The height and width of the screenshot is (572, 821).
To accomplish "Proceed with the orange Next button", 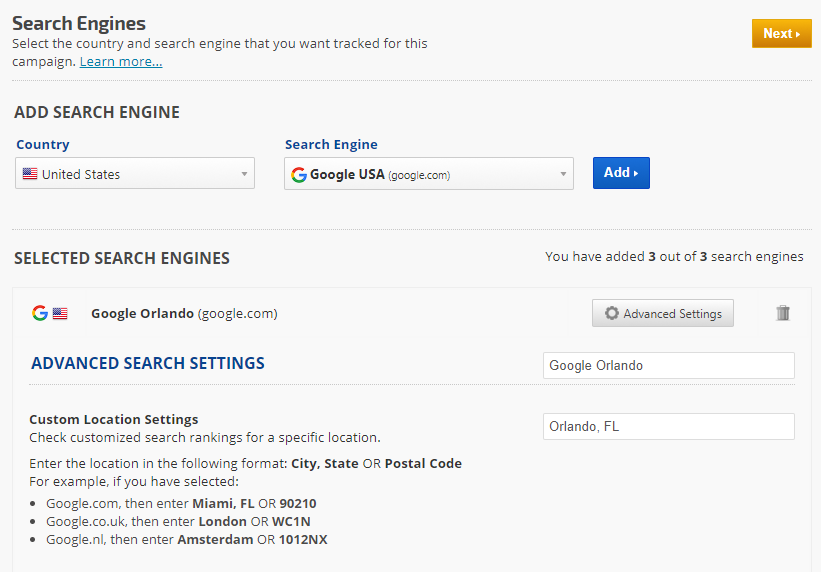I will pyautogui.click(x=781, y=33).
